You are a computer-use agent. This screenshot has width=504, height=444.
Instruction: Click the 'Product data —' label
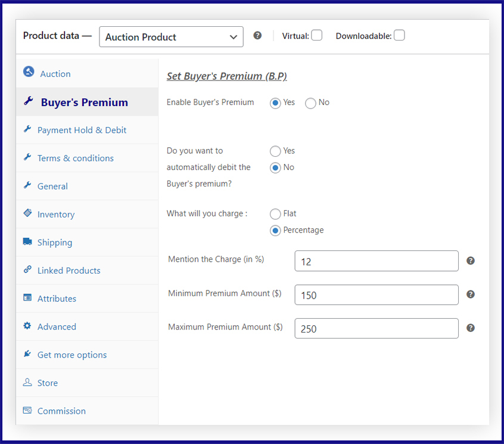(x=57, y=35)
